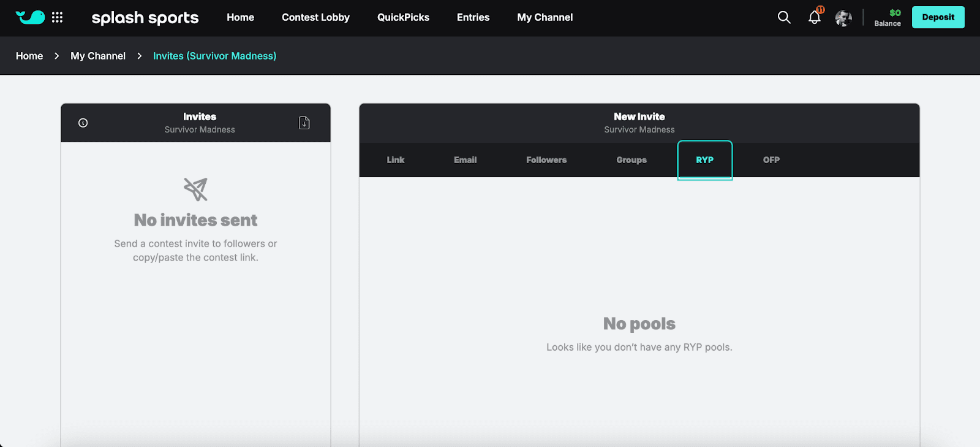
Task: Select the Followers tab
Action: [546, 160]
